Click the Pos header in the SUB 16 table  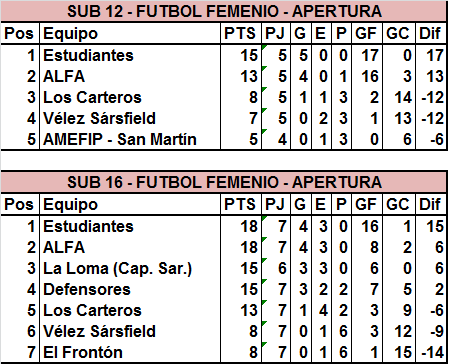20,204
